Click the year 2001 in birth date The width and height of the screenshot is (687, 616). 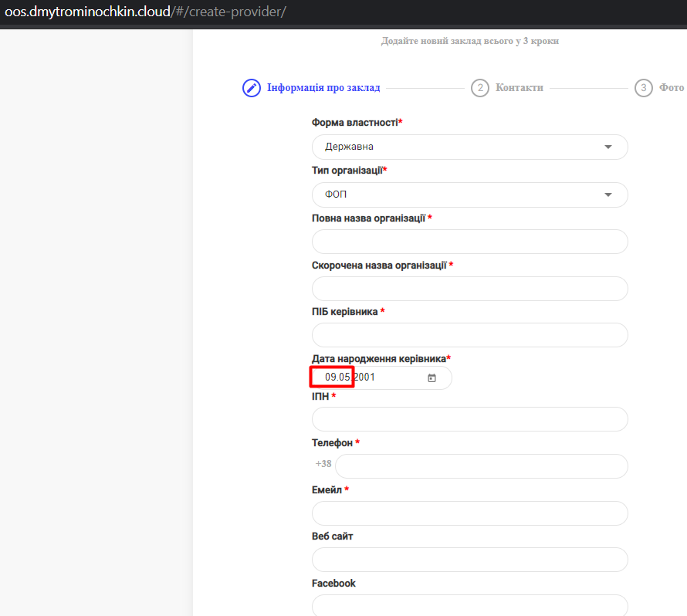tap(364, 377)
